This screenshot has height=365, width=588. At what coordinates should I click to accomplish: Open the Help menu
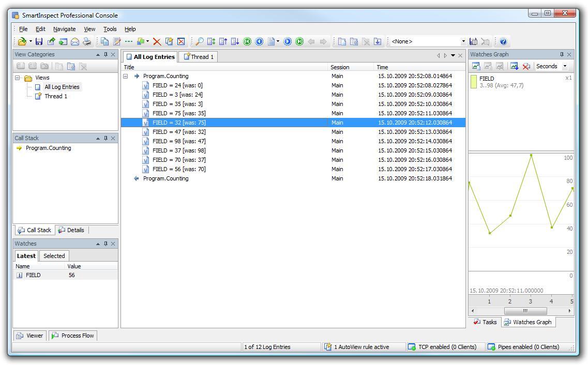[x=130, y=29]
